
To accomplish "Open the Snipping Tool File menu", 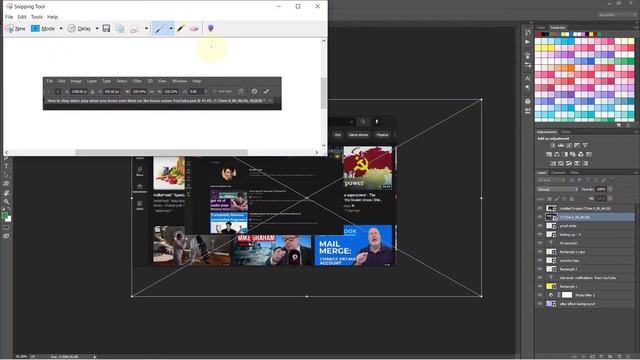I will (x=9, y=17).
